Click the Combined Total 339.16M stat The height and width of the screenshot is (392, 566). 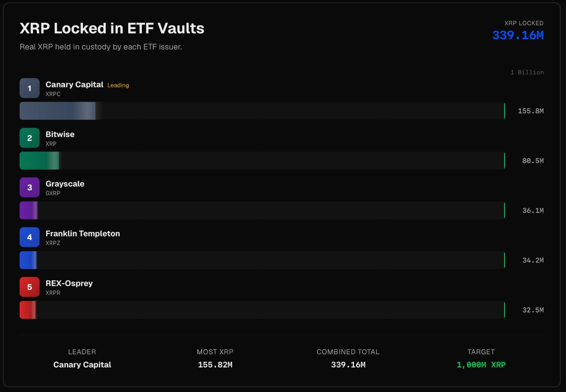pos(348,364)
